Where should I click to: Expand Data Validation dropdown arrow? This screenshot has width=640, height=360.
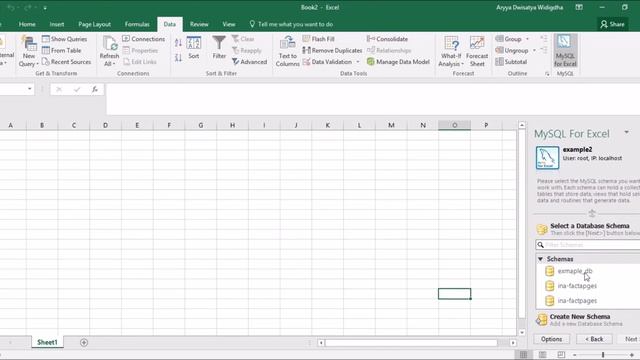(358, 62)
